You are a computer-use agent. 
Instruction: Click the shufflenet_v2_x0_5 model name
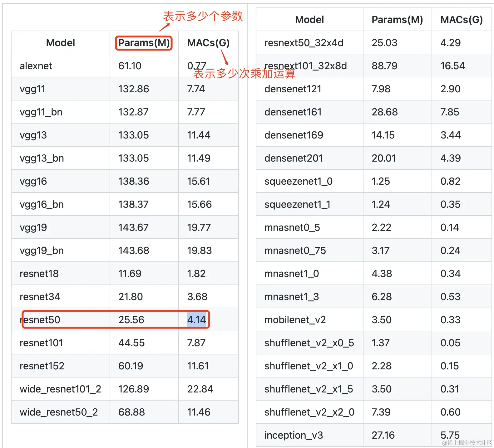pyautogui.click(x=309, y=343)
